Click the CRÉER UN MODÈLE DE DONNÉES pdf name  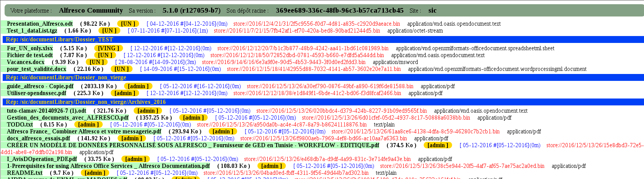pos(193,145)
